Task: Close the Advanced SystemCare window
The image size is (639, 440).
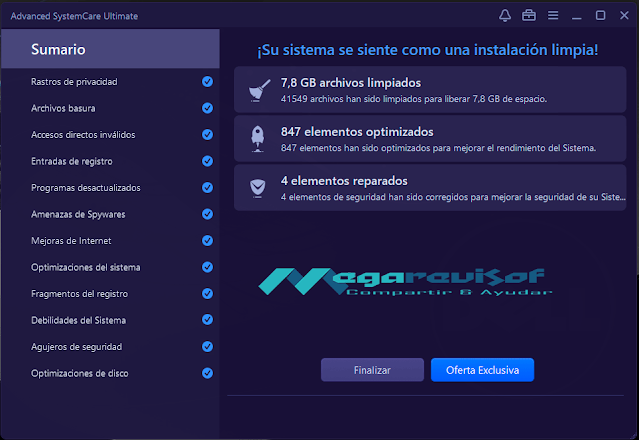Action: [x=624, y=15]
